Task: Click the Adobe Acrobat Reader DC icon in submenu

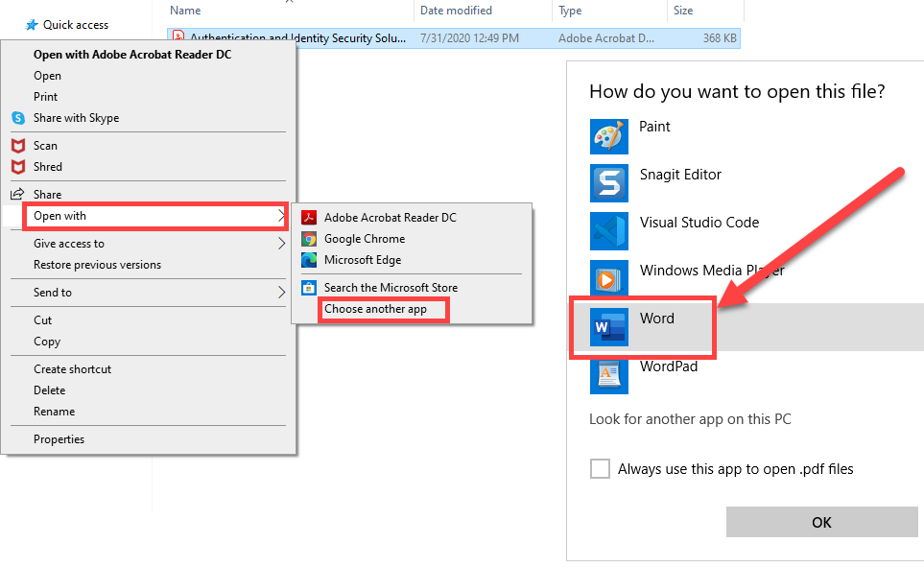Action: (x=309, y=218)
